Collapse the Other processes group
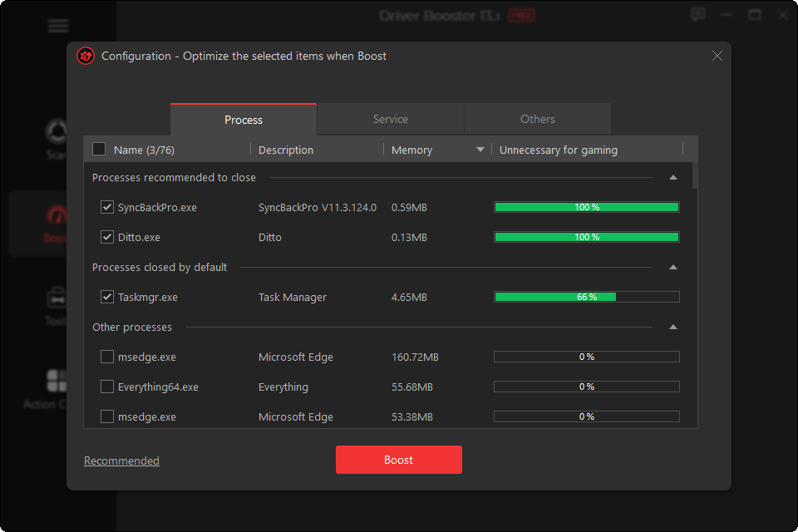Screen dimensions: 798x532 [673, 327]
